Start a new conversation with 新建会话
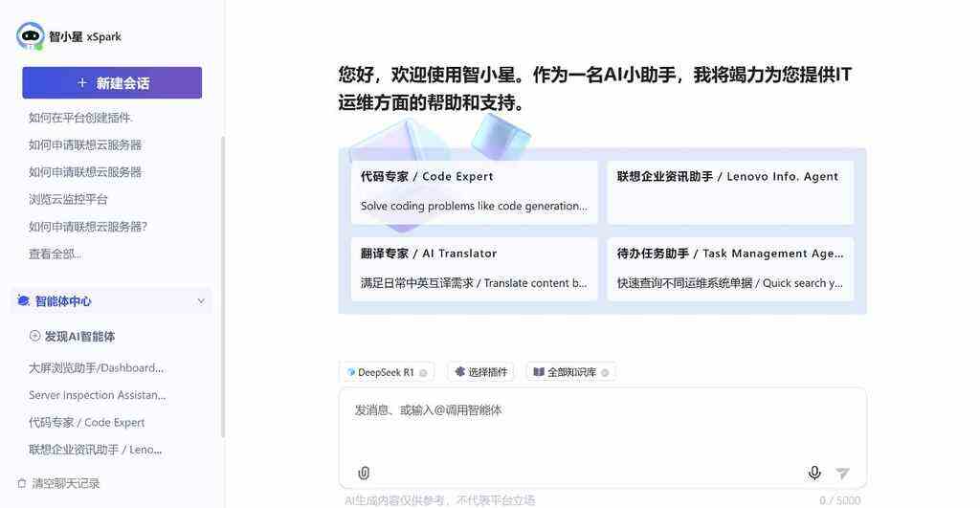 (x=112, y=82)
